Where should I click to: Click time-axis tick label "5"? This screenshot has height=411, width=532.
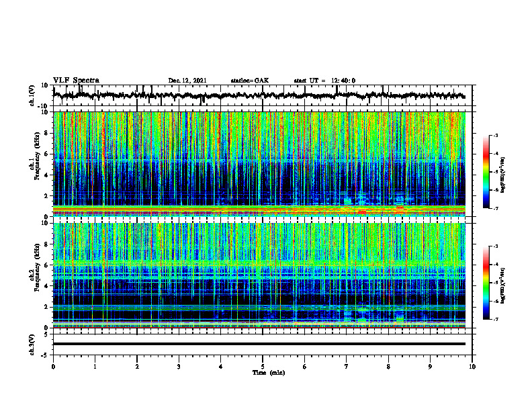pos(263,367)
